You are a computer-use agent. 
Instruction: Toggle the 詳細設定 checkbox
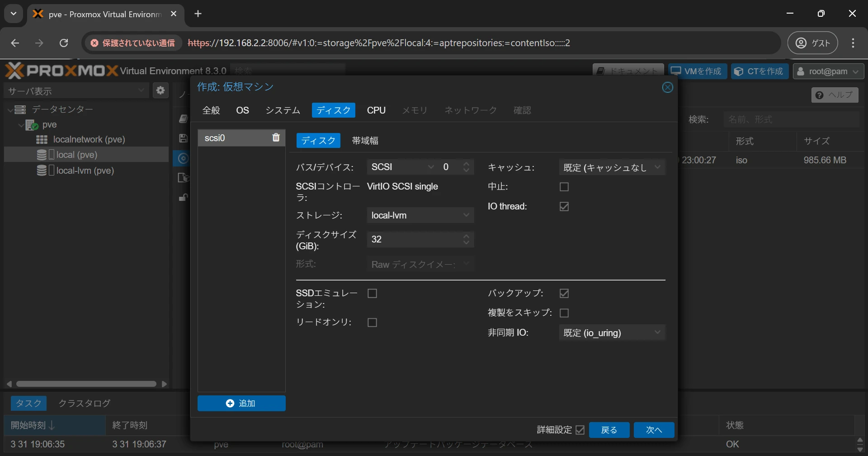click(580, 430)
